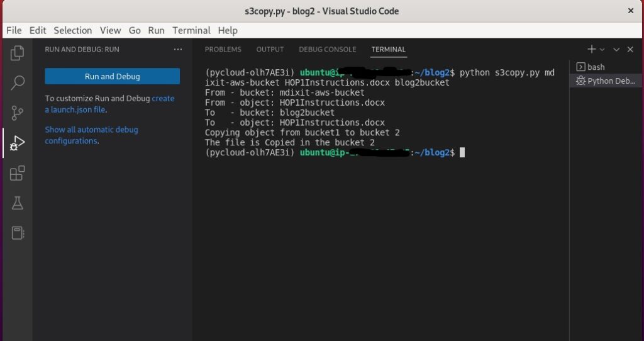Click 'python s3copy.py' command text
The width and height of the screenshot is (644, 341).
point(499,73)
